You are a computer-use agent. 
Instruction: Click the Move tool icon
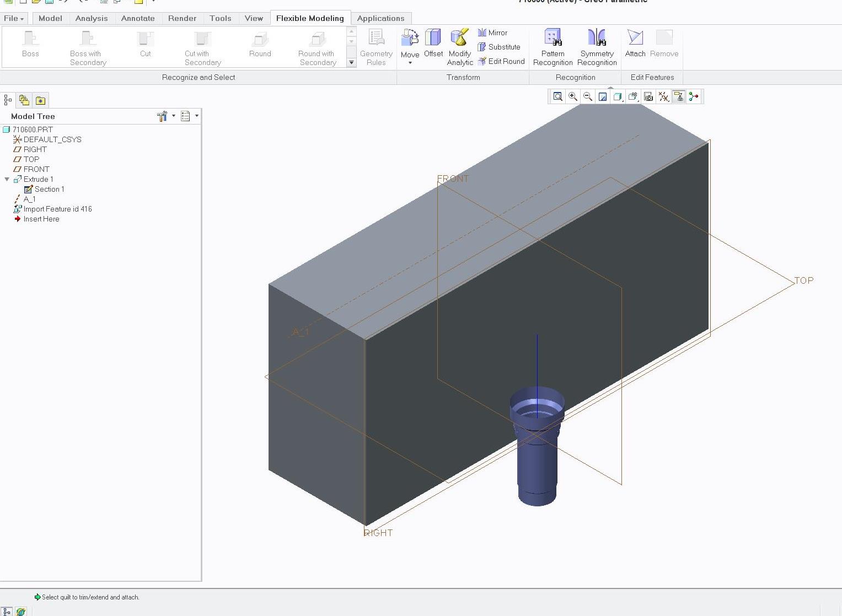[x=410, y=39]
